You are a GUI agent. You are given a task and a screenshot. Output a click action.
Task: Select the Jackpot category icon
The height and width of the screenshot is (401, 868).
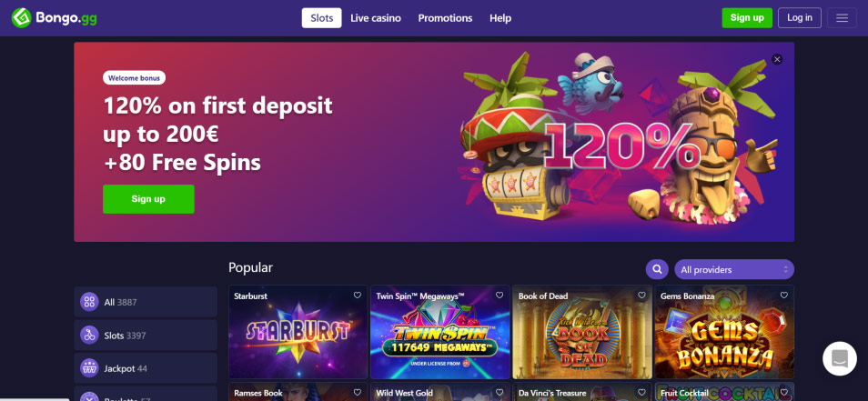coord(89,368)
